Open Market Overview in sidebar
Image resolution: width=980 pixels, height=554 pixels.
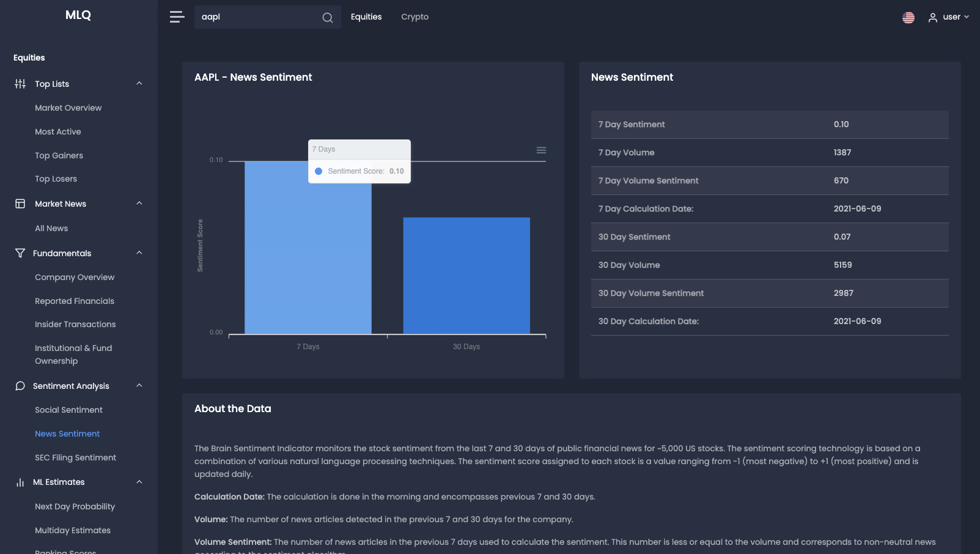coord(68,108)
